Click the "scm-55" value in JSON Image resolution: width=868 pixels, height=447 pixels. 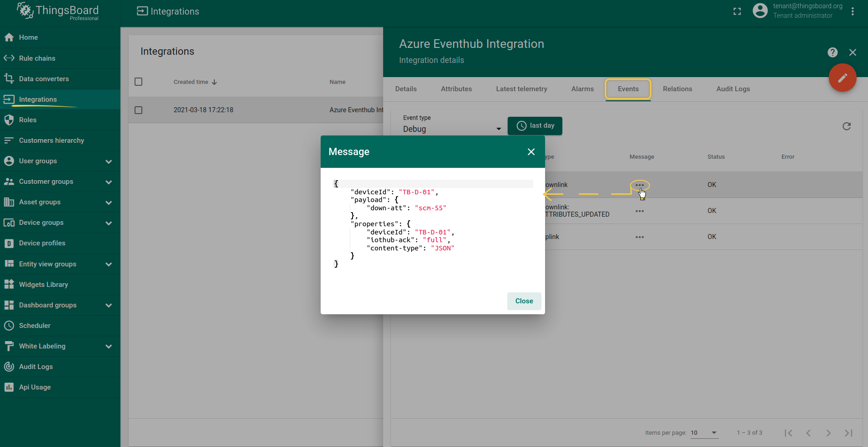pos(431,208)
